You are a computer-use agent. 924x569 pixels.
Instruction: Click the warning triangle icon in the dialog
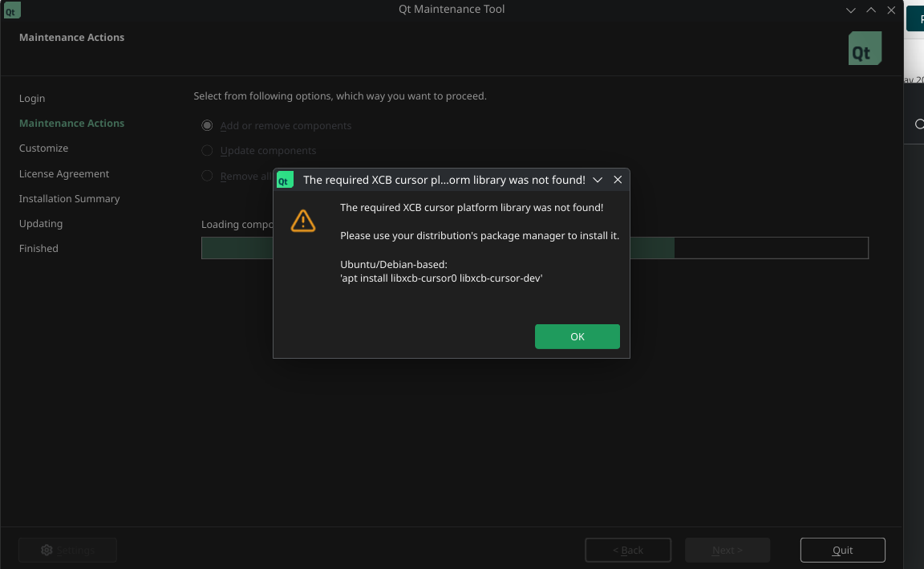coord(303,221)
